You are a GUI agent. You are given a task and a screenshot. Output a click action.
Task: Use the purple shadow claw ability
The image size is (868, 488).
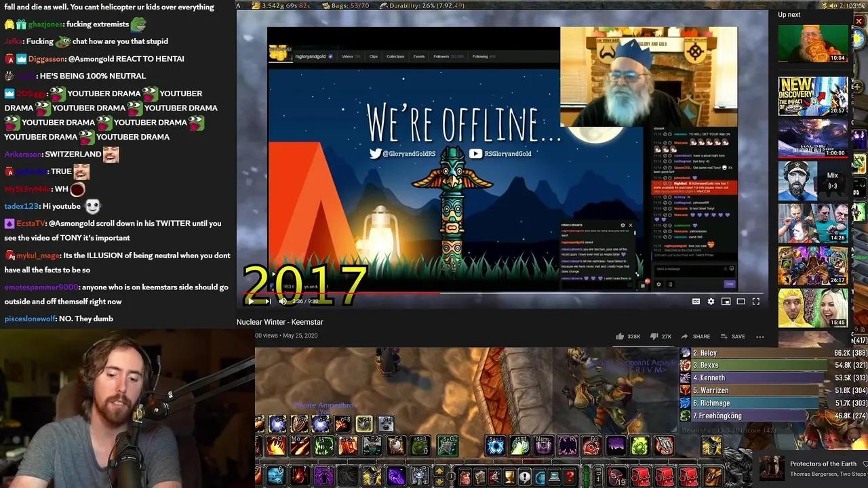tap(397, 476)
